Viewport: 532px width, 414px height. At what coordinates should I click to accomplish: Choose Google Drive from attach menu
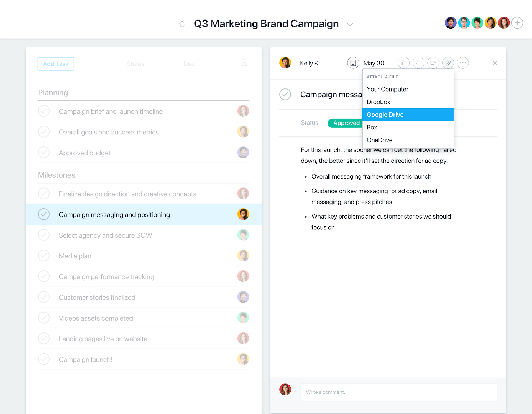click(385, 115)
